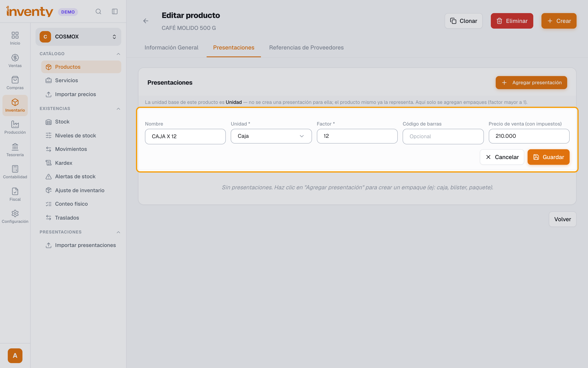Image resolution: width=588 pixels, height=368 pixels.
Task: Go to Stock in Existencias
Action: coord(81,122)
